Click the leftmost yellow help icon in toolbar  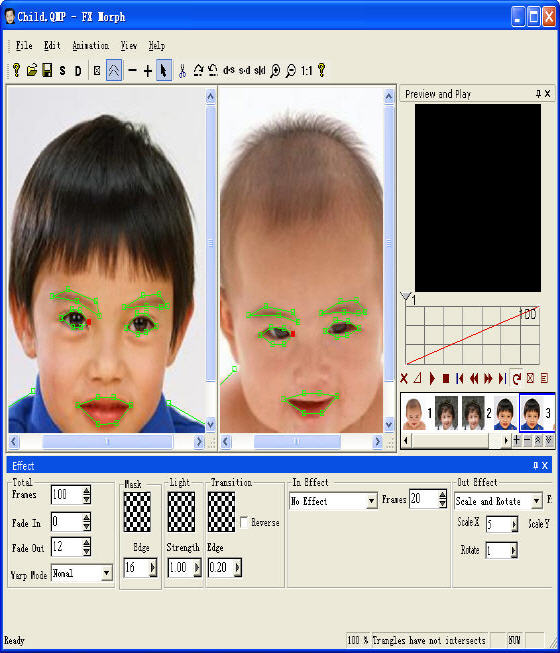(x=16, y=70)
